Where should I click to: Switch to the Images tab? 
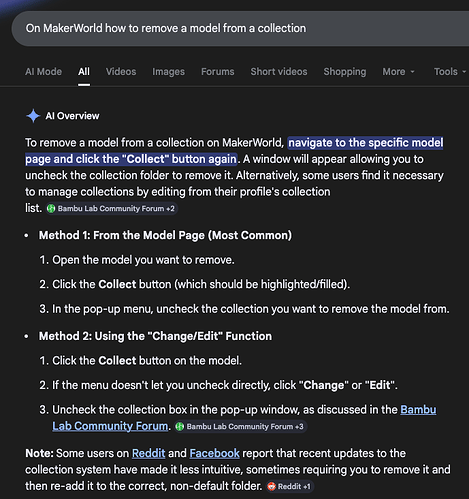tap(168, 72)
